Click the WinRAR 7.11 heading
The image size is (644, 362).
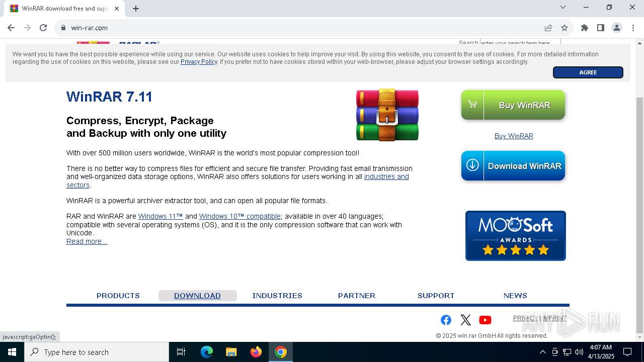pos(109,97)
